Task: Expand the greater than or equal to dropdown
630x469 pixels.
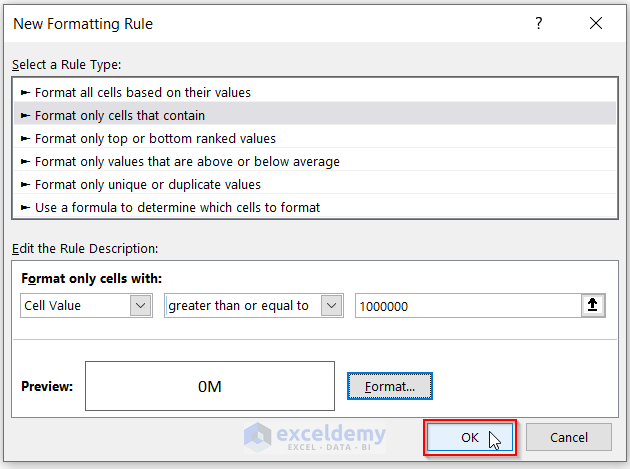Action: pos(332,306)
